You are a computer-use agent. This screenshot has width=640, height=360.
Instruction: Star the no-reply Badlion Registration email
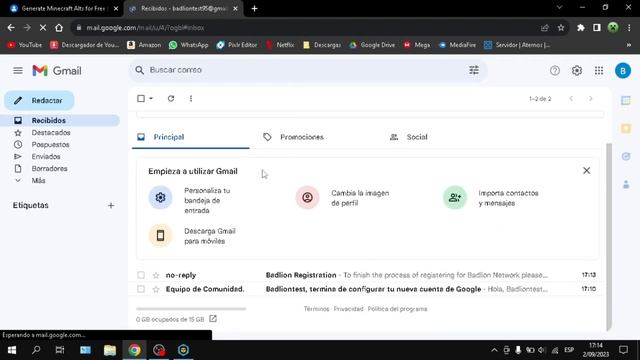point(156,275)
